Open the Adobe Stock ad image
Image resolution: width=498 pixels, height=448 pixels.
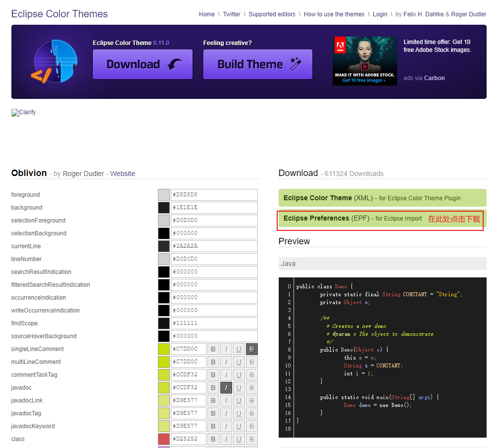[x=365, y=61]
